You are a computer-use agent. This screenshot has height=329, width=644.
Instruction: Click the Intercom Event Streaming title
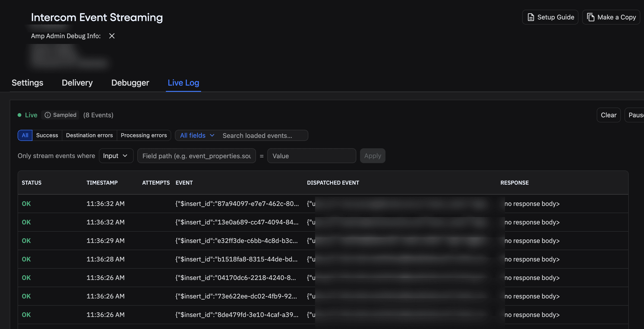tap(97, 18)
